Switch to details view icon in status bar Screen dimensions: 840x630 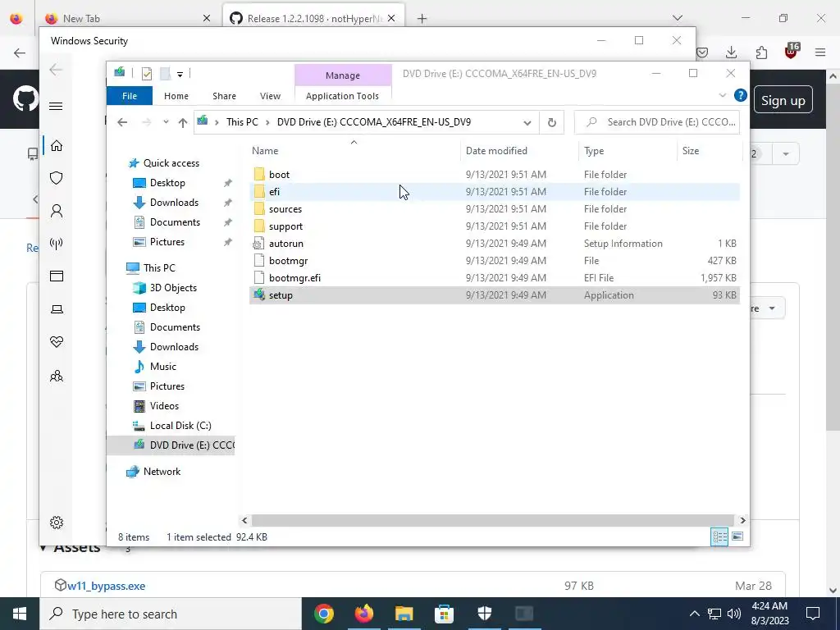coord(719,536)
